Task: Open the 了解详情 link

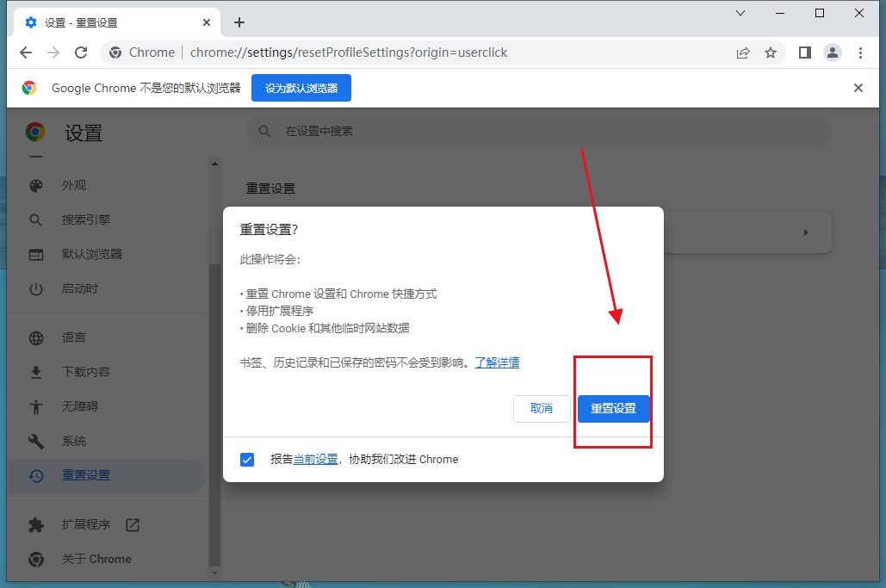Action: coord(497,362)
